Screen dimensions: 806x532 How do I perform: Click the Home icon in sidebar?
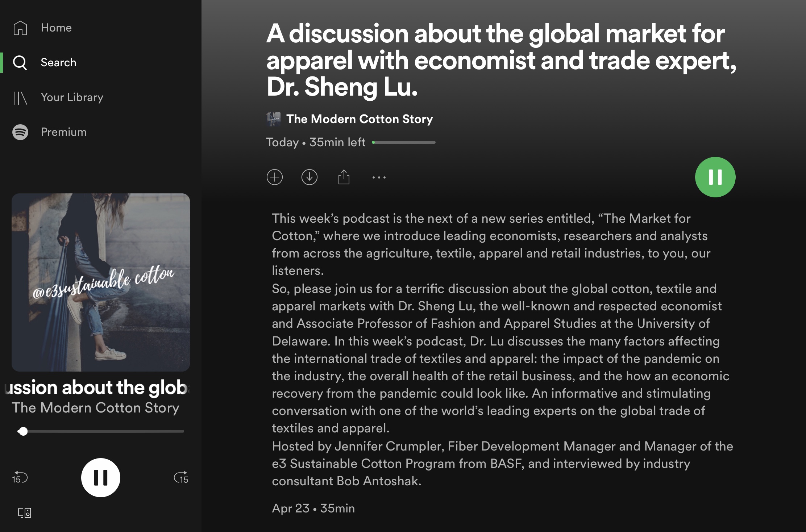click(x=20, y=28)
